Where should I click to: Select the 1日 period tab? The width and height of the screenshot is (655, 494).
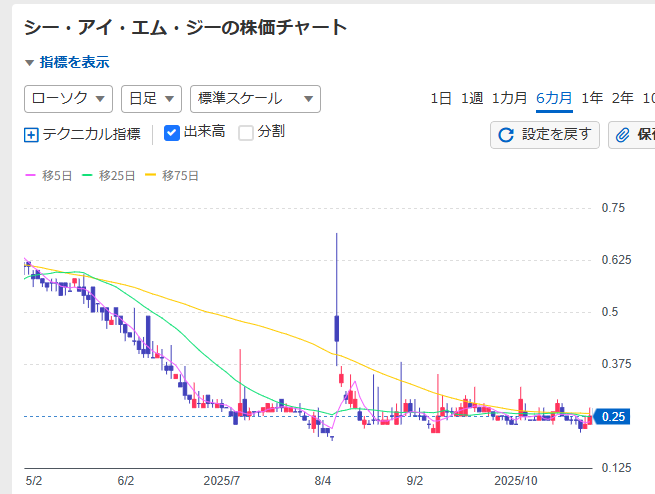pyautogui.click(x=441, y=98)
